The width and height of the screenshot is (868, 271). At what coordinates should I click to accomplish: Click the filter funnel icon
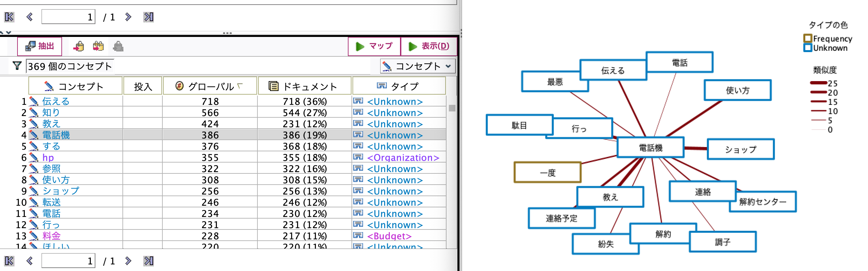(17, 66)
